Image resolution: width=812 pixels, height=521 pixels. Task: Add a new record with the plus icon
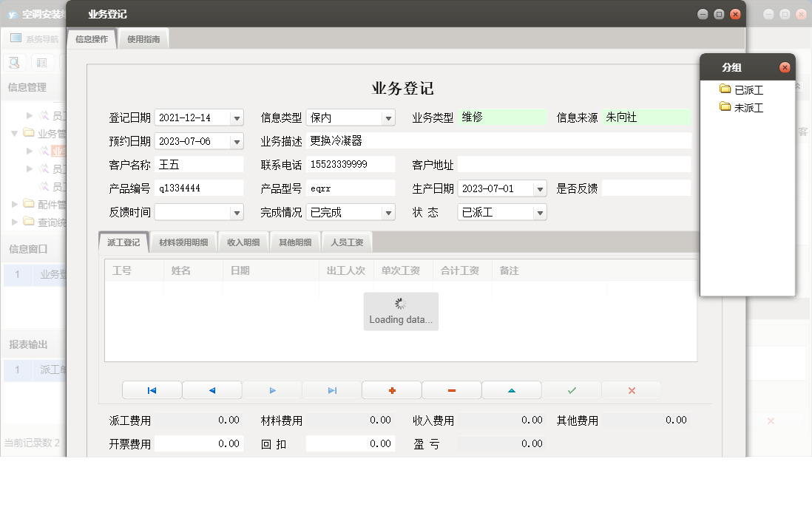pos(390,389)
